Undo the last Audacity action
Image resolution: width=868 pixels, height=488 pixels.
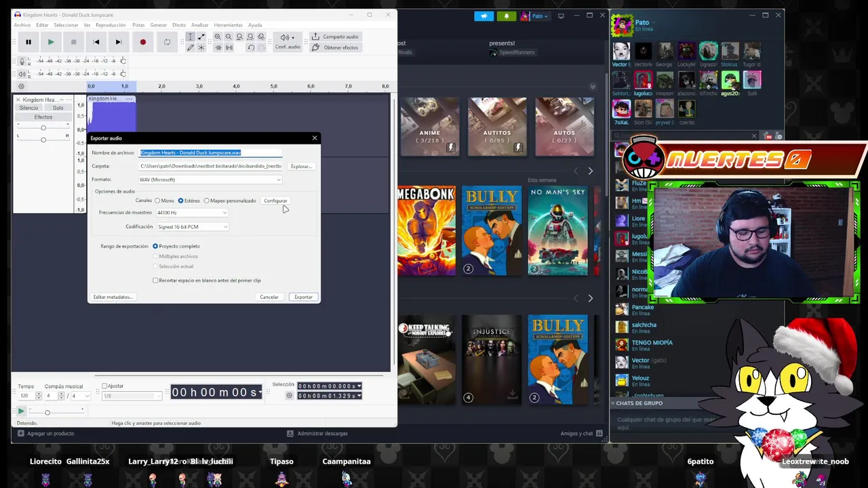251,47
